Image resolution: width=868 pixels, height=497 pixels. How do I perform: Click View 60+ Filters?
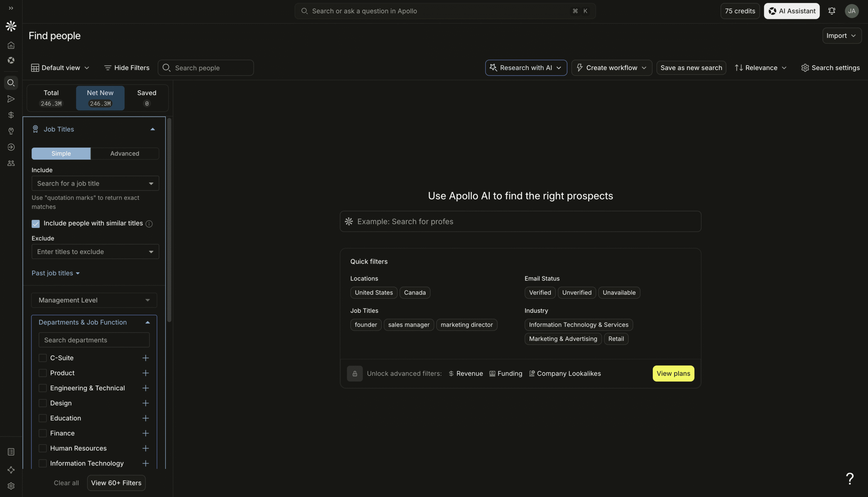116,483
